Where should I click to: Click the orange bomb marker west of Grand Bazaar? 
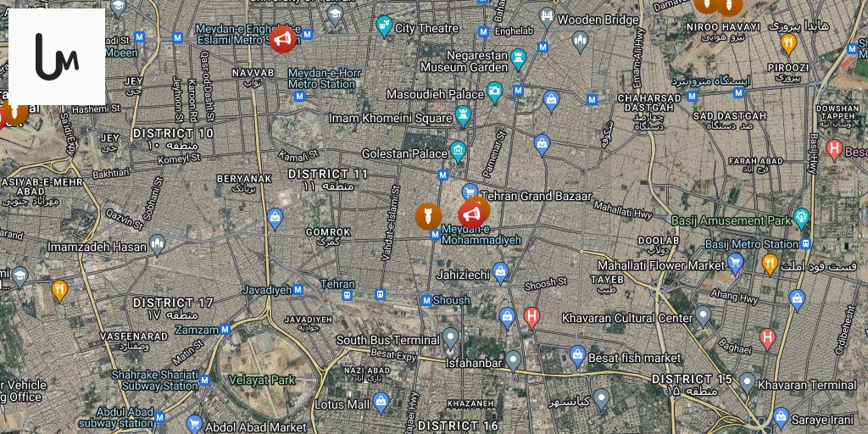428,216
